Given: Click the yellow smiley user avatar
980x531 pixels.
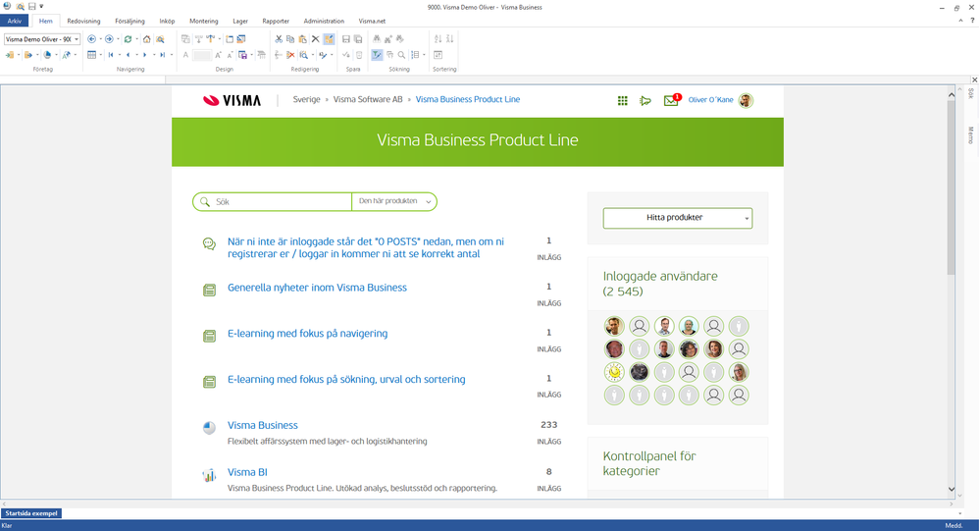Looking at the screenshot, I should [x=614, y=372].
